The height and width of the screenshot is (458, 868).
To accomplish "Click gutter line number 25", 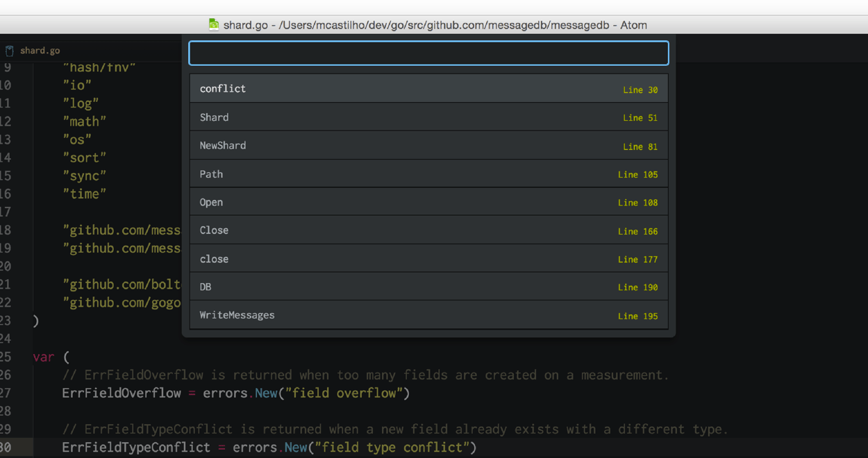I will coord(6,357).
